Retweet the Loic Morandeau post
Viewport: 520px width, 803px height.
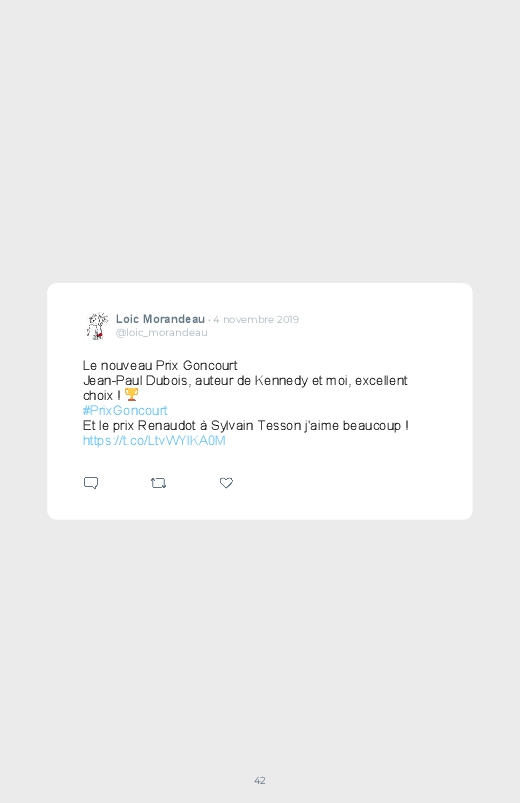pos(158,483)
